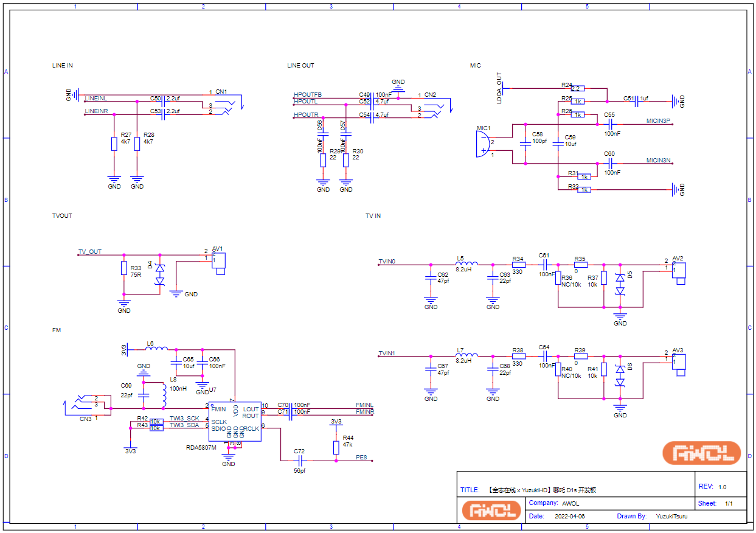
Task: Click the AWOL logo in title block
Action: click(x=491, y=510)
